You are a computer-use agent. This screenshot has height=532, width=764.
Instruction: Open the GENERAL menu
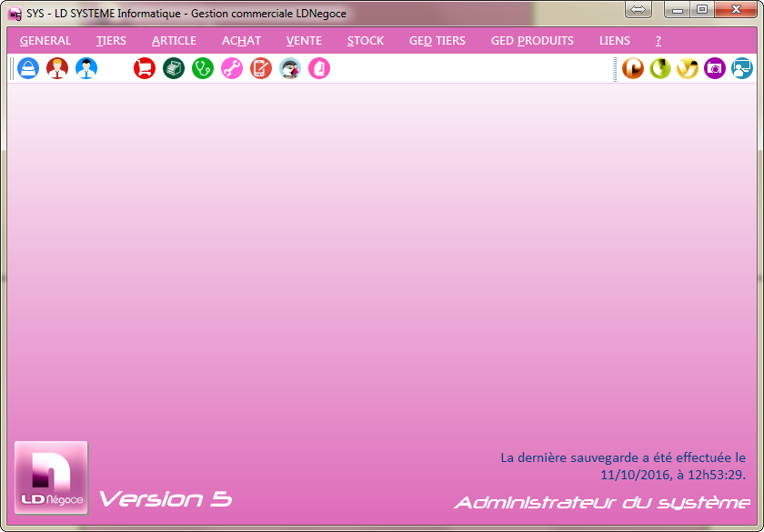point(45,40)
